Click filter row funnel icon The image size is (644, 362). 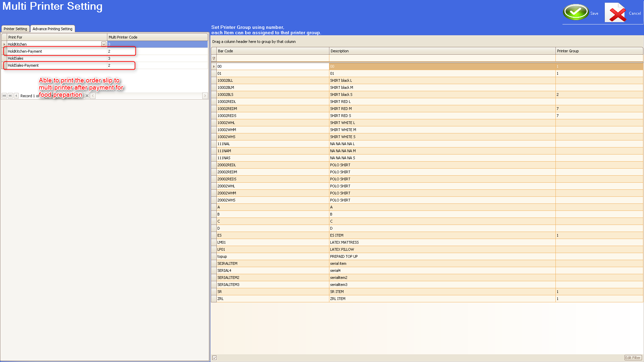pyautogui.click(x=214, y=58)
